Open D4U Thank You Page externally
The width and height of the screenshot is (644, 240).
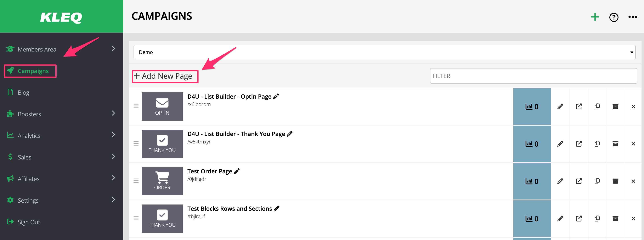pos(579,144)
